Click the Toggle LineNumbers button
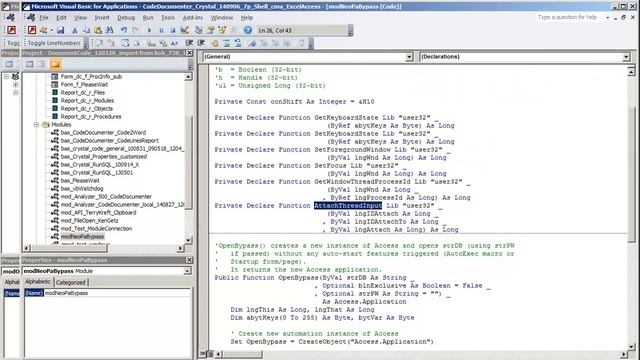The width and height of the screenshot is (640, 360). coord(54,43)
